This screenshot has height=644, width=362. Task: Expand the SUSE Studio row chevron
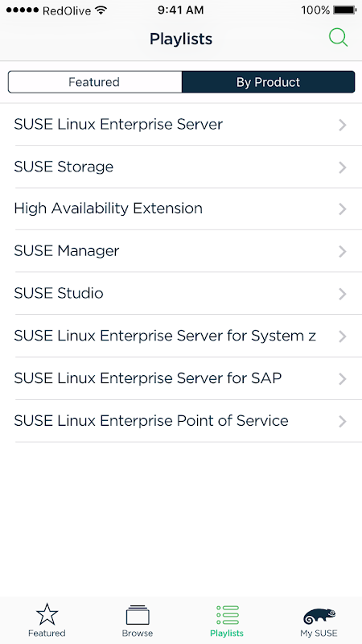click(343, 294)
